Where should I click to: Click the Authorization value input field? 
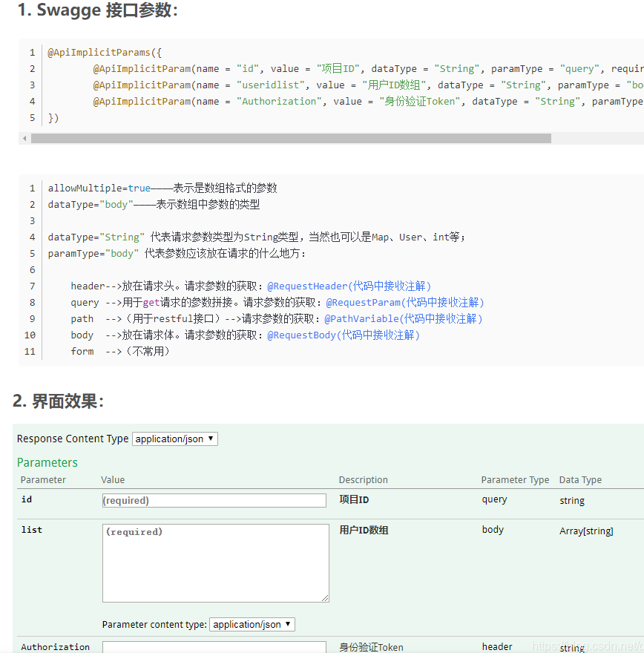point(214,647)
